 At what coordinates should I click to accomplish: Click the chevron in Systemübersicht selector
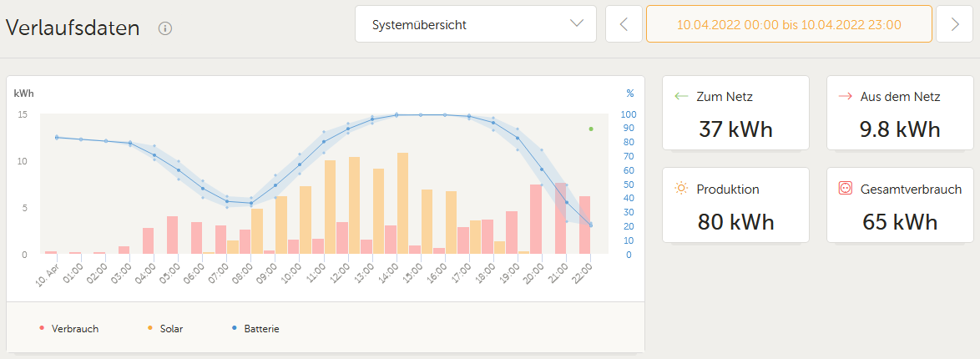(577, 23)
